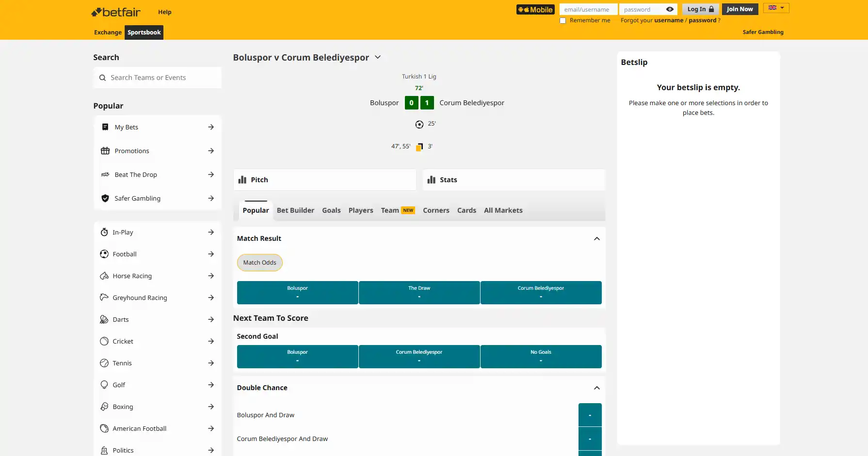Select No Goals for Second Goal

[x=541, y=357]
